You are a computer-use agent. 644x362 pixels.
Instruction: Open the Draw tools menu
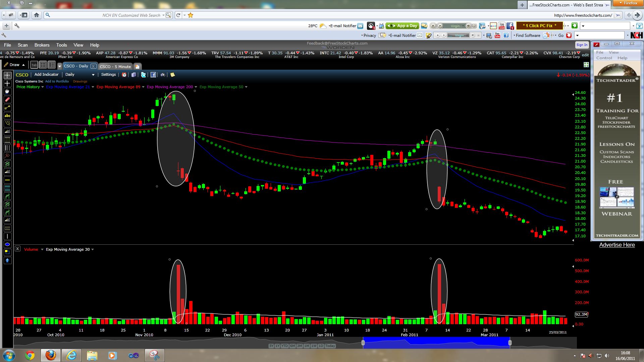tap(15, 65)
